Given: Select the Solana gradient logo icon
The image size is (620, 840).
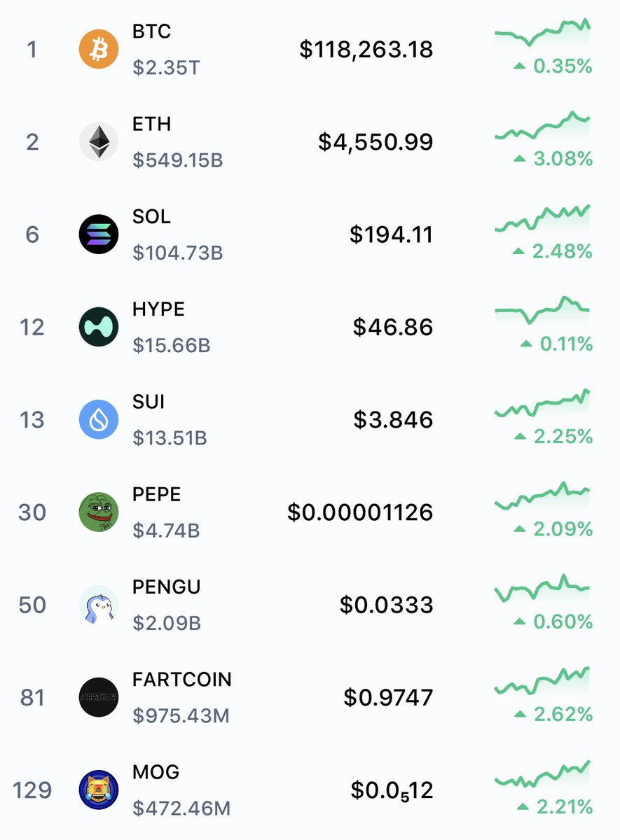Looking at the screenshot, I should pyautogui.click(x=99, y=234).
